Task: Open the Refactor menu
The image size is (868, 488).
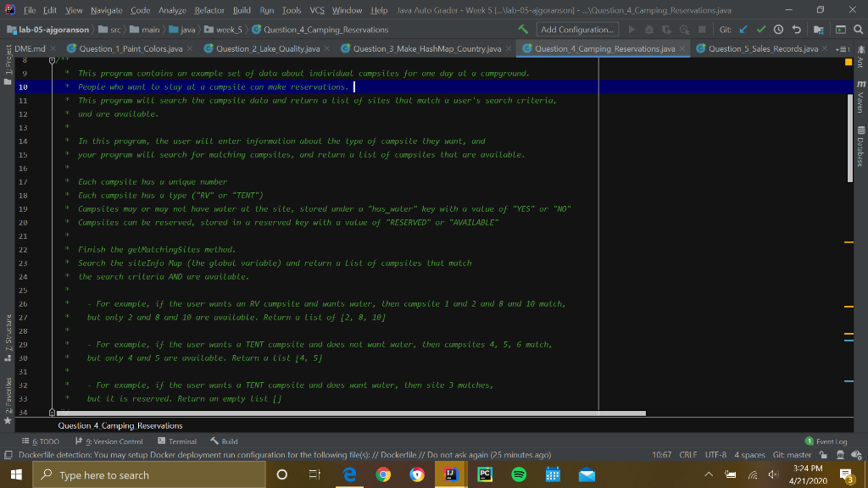Action: [x=209, y=10]
